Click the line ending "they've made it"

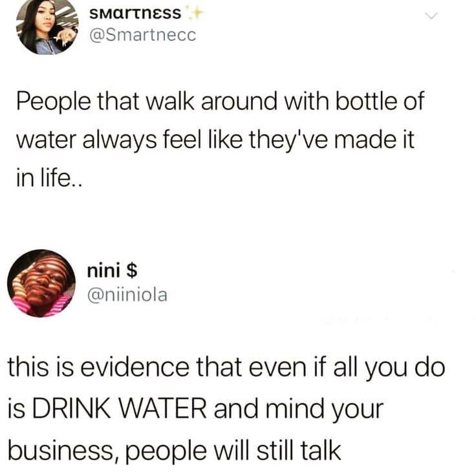215,140
